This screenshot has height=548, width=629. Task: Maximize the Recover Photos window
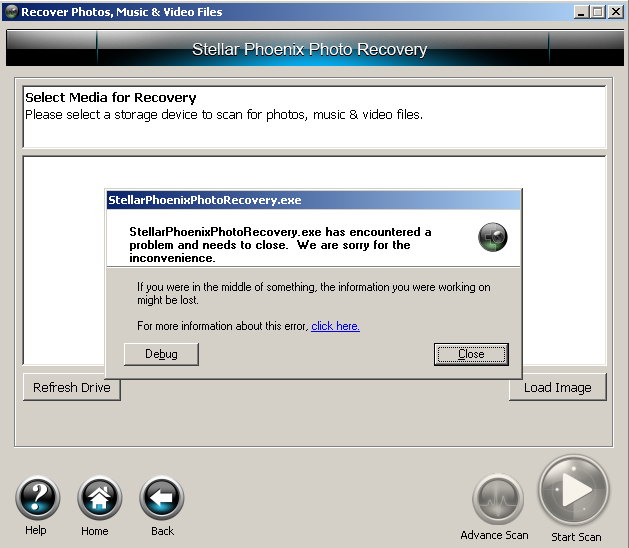pos(597,12)
